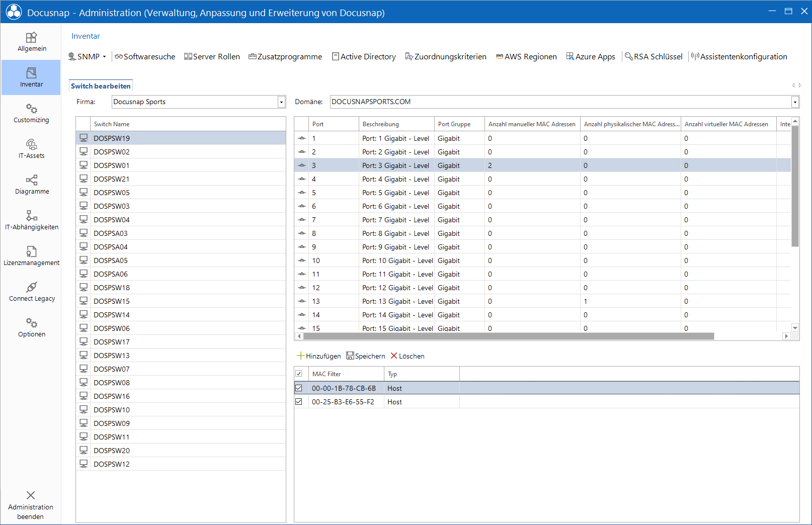Screen dimensions: 812x525
Task: Select switch DOSPSW07 in list
Action: (x=181, y=369)
